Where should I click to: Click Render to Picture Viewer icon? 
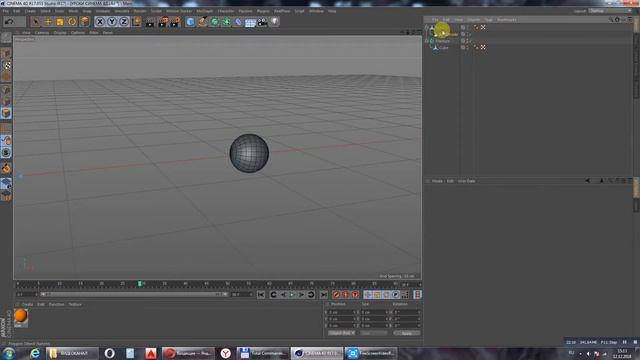click(x=163, y=22)
